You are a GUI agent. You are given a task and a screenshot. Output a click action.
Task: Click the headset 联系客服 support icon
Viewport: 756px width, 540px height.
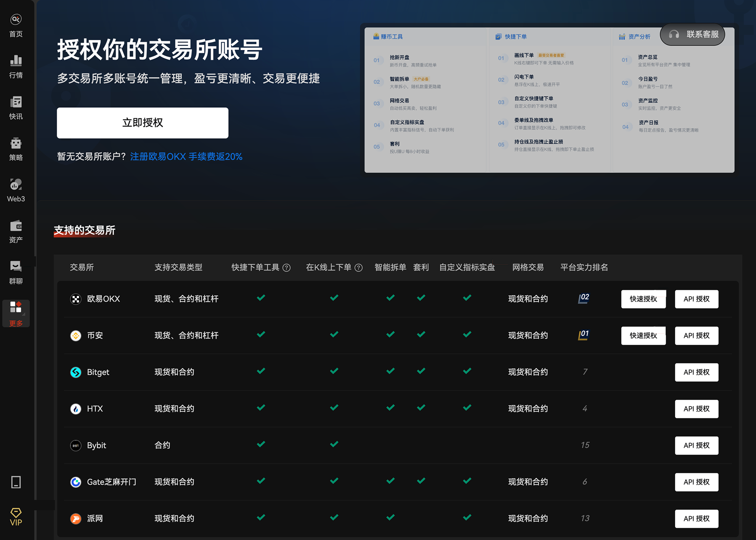(x=673, y=34)
